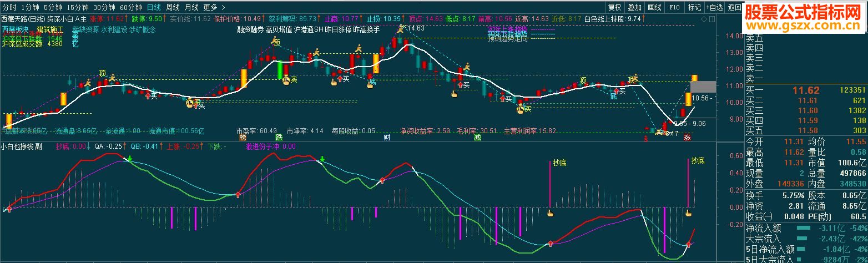Select the 60分钟 timeframe
This screenshot has height=263, width=868.
(131, 7)
